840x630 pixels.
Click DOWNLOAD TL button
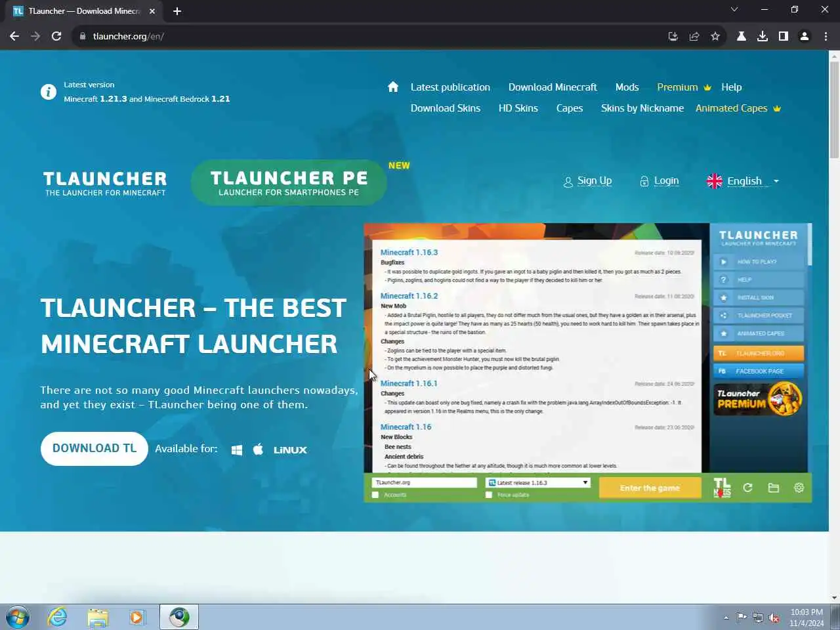(94, 448)
